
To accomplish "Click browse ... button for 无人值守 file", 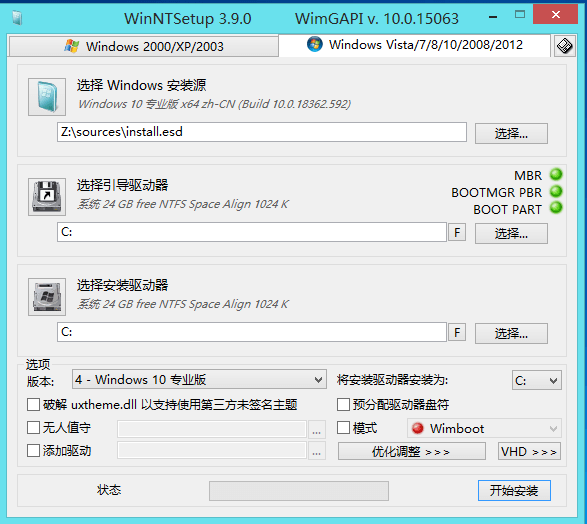I will [x=317, y=429].
